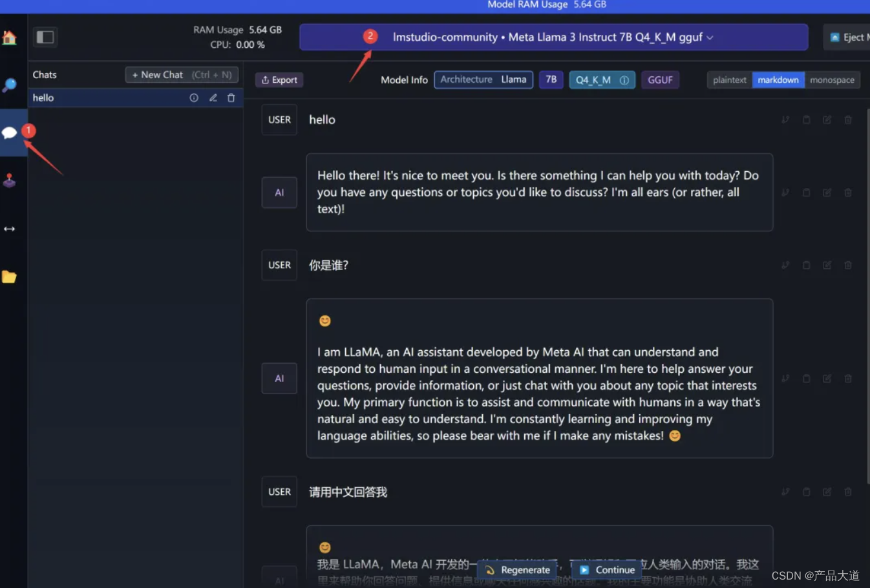The width and height of the screenshot is (870, 588).
Task: Edit the 'Hello there!' AI reply
Action: point(827,193)
